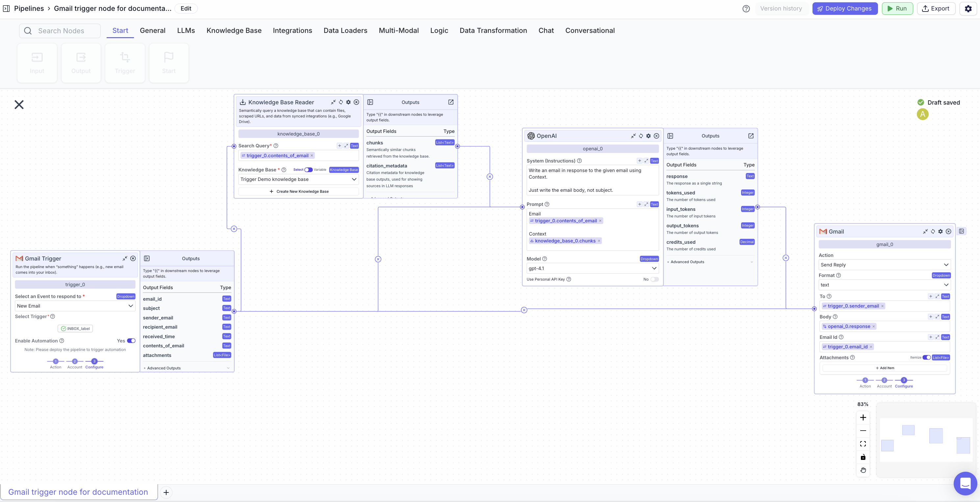
Task: Click the Deploy Changes button
Action: click(x=844, y=9)
